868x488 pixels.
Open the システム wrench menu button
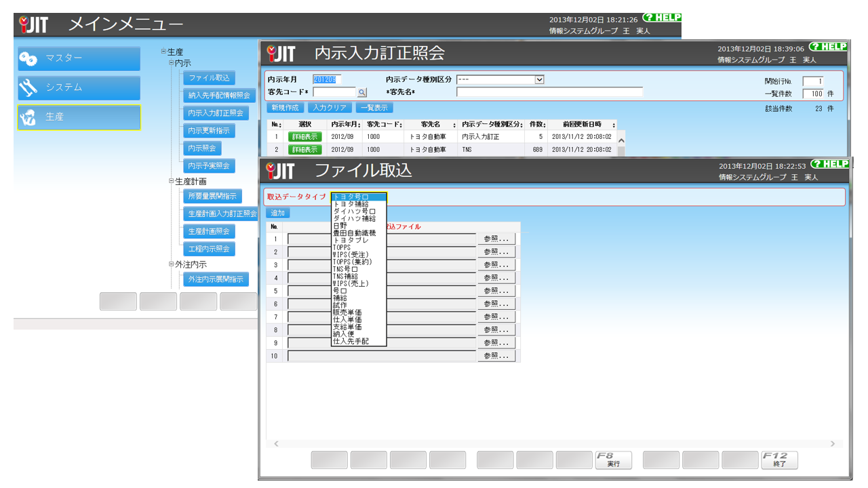tap(79, 87)
